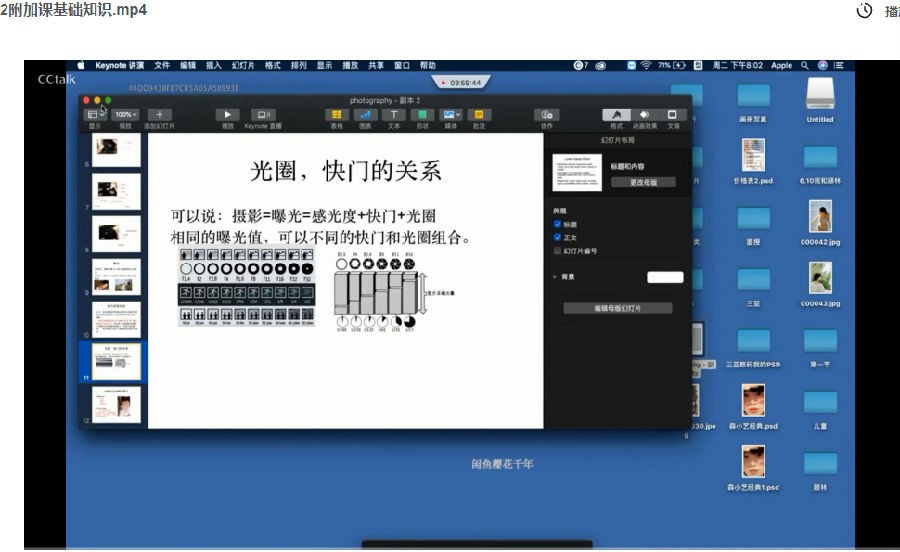Select the 000043.jpg desktop file
This screenshot has width=900, height=552.
click(820, 278)
